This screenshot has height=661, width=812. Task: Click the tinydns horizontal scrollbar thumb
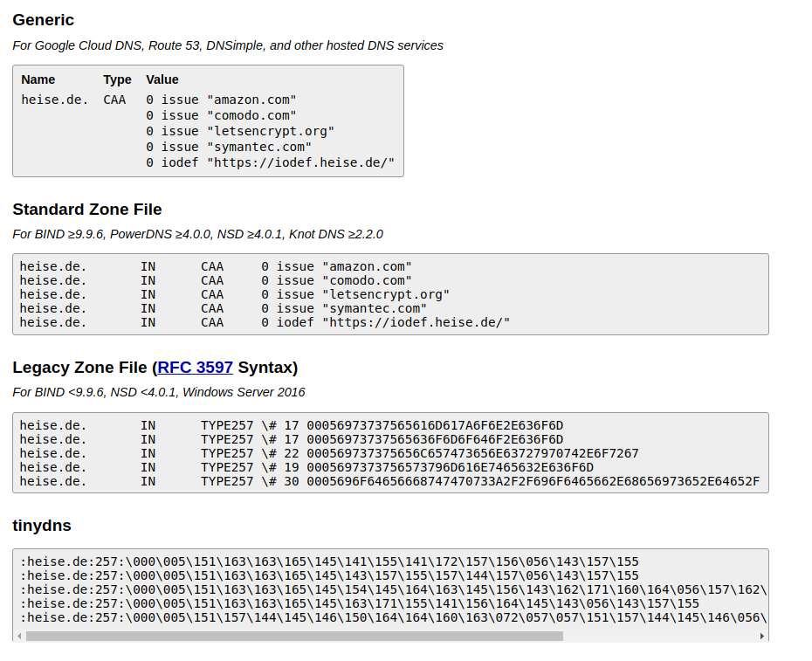(294, 636)
